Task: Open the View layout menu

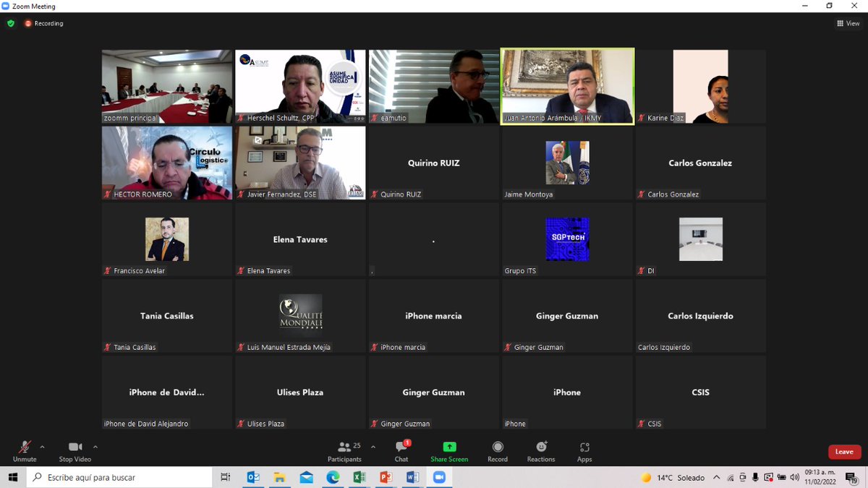Action: tap(848, 23)
